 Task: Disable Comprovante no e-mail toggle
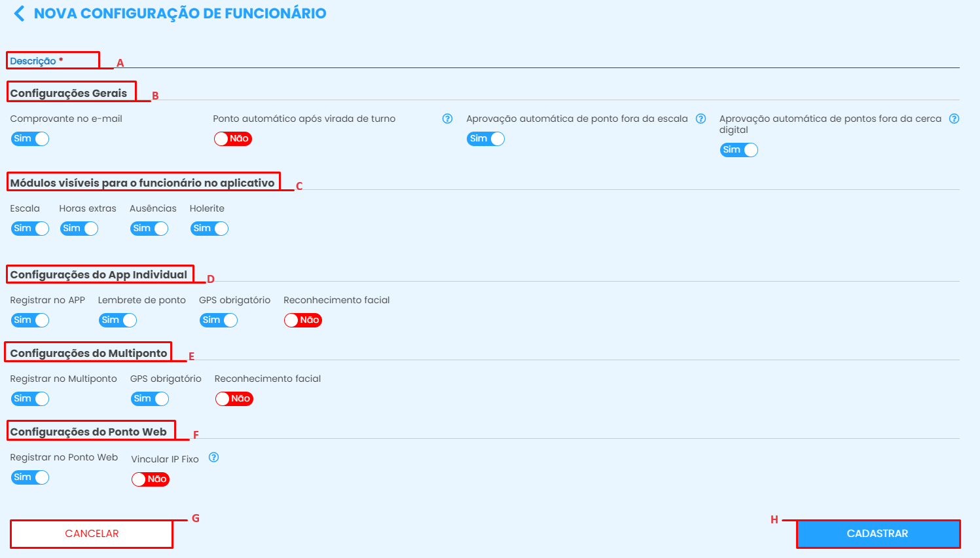(x=30, y=139)
